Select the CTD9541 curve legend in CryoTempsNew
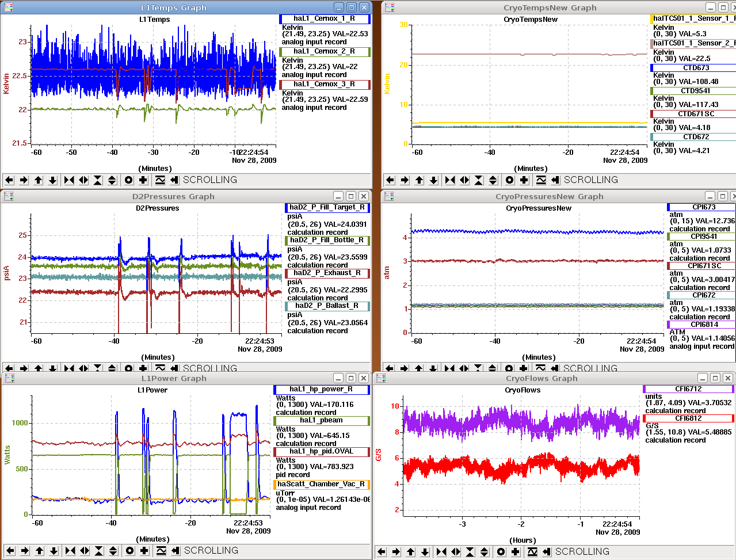The height and width of the screenshot is (560, 736). click(693, 91)
